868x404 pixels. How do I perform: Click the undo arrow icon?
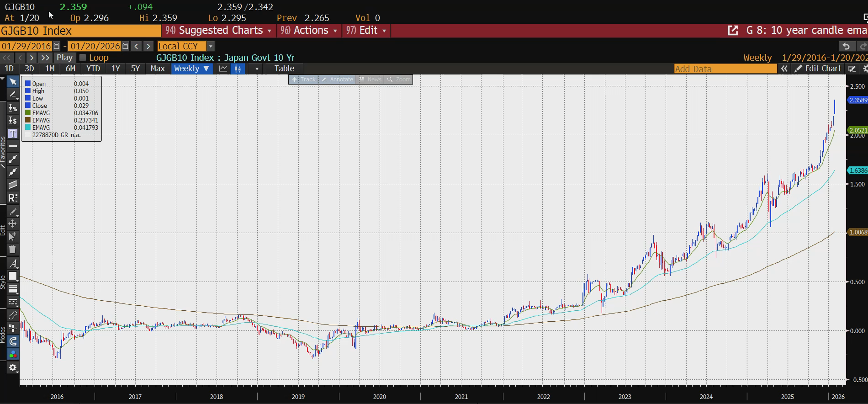846,46
